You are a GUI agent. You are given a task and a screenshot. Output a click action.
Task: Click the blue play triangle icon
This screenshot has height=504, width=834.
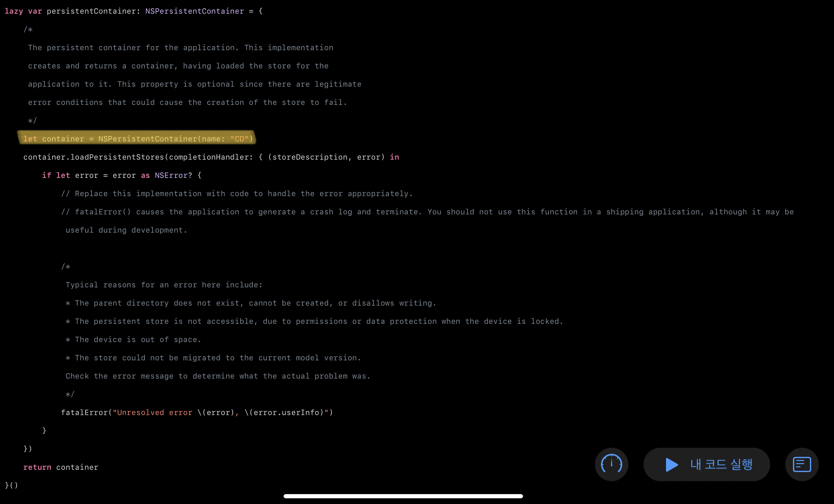671,464
